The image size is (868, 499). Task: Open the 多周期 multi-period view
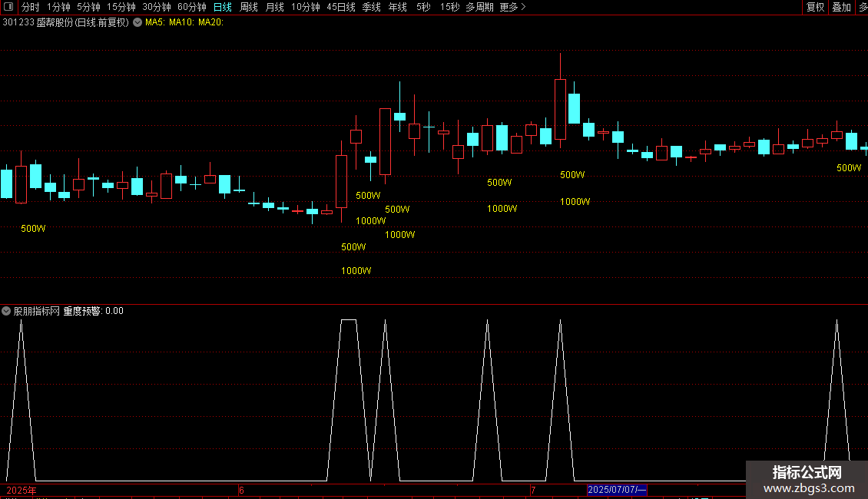(479, 7)
